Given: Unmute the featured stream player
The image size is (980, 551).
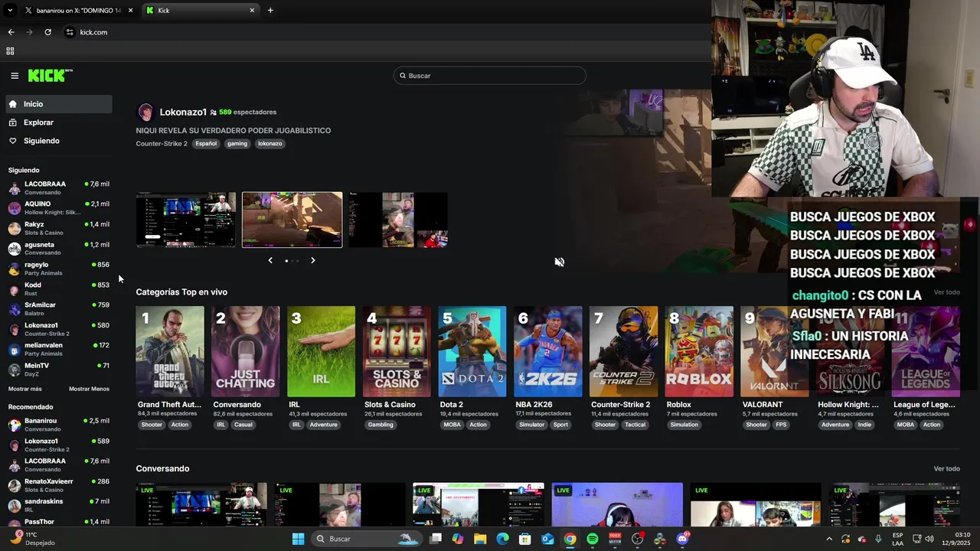Looking at the screenshot, I should [560, 262].
